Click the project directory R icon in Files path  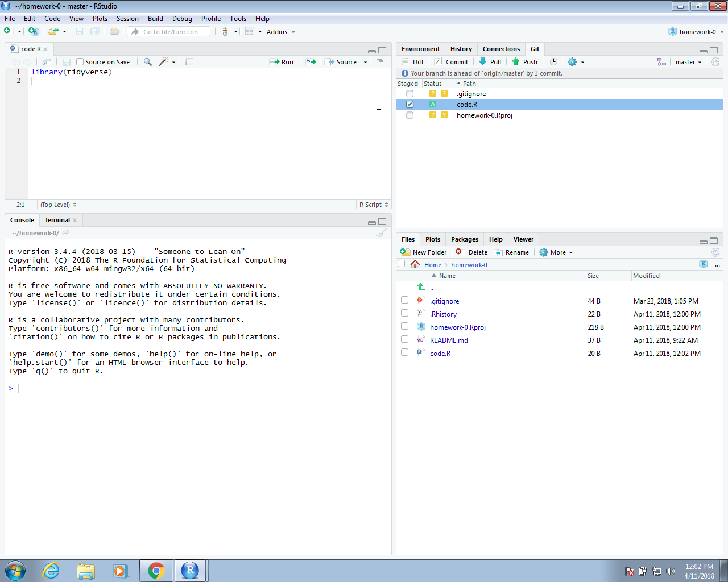[704, 264]
